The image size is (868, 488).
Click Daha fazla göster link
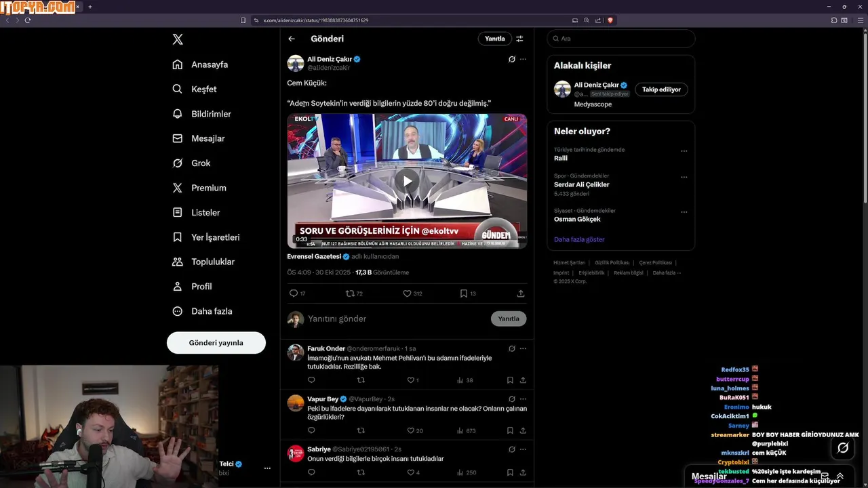tap(579, 239)
